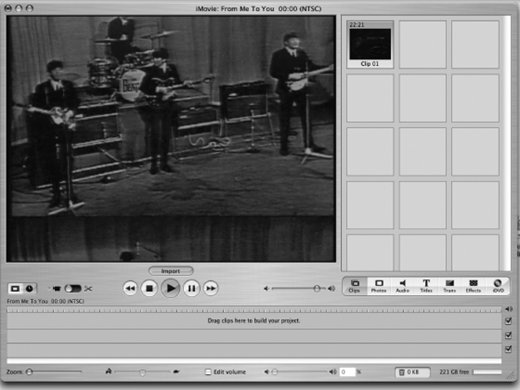This screenshot has width=520, height=390.
Task: Adjust the clip speed slider knob
Action: (142, 372)
